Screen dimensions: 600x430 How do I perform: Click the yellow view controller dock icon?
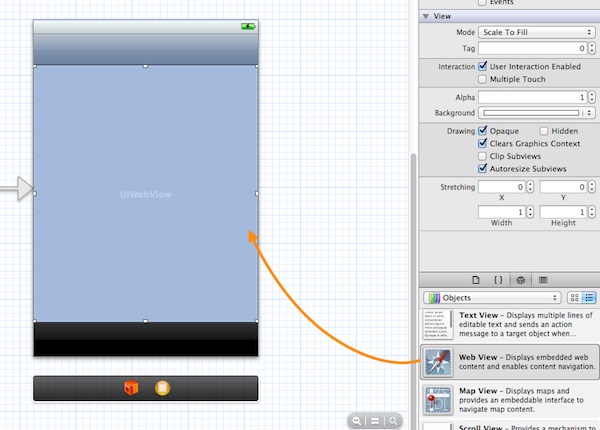pyautogui.click(x=162, y=388)
